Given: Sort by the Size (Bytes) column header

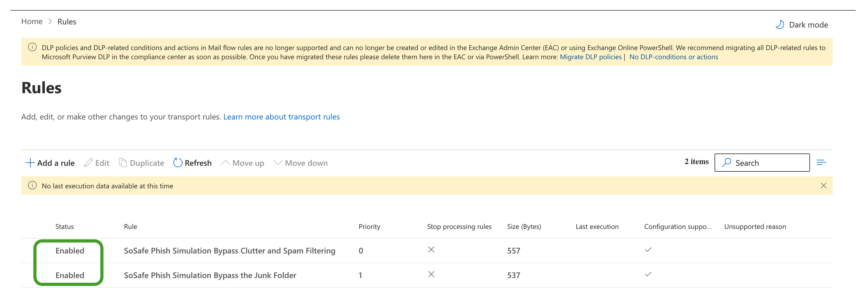Looking at the screenshot, I should point(524,227).
